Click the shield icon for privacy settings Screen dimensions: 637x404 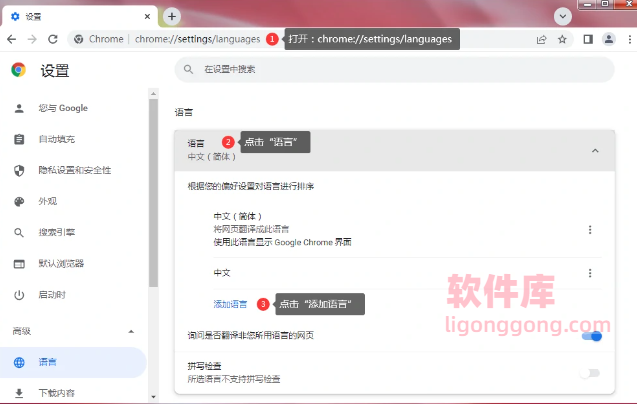click(19, 171)
